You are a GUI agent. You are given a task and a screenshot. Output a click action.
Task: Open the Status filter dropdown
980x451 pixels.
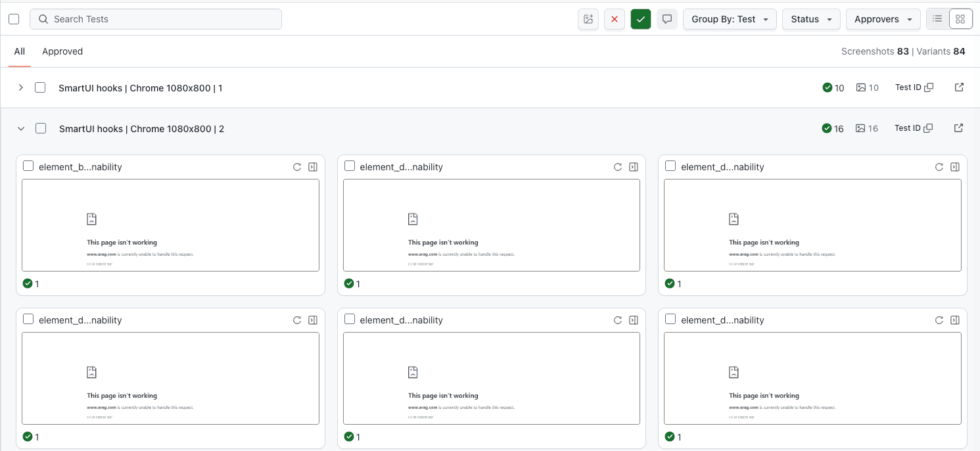(811, 19)
